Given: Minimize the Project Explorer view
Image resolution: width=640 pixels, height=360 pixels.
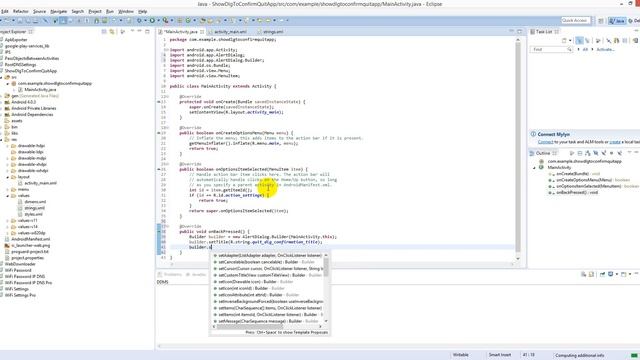Looking at the screenshot, I should coord(139,31).
